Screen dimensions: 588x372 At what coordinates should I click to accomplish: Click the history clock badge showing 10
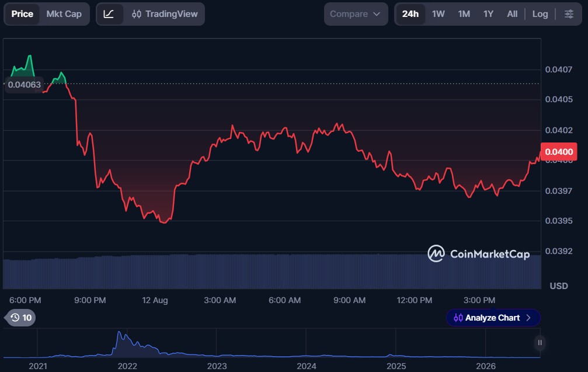tap(21, 318)
